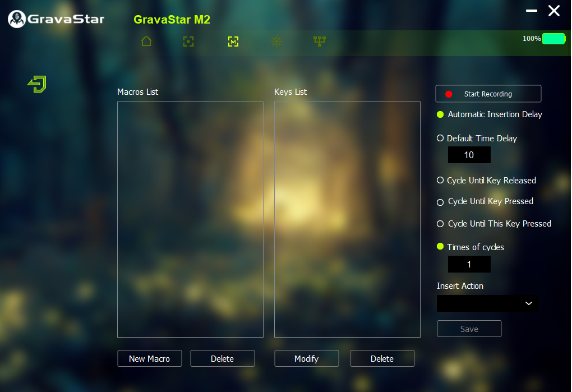Choose Cycle Until This Key Pressed
This screenshot has width=572, height=392.
[x=441, y=224]
